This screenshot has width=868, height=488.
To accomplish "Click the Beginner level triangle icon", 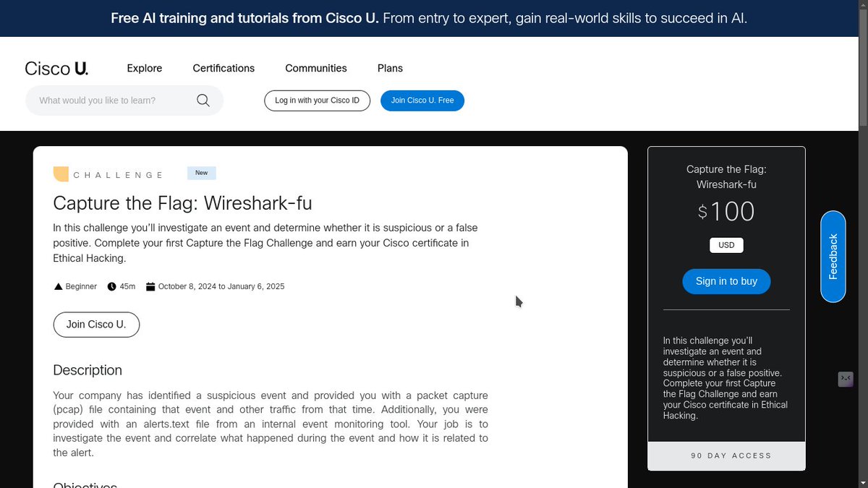I will tap(59, 286).
